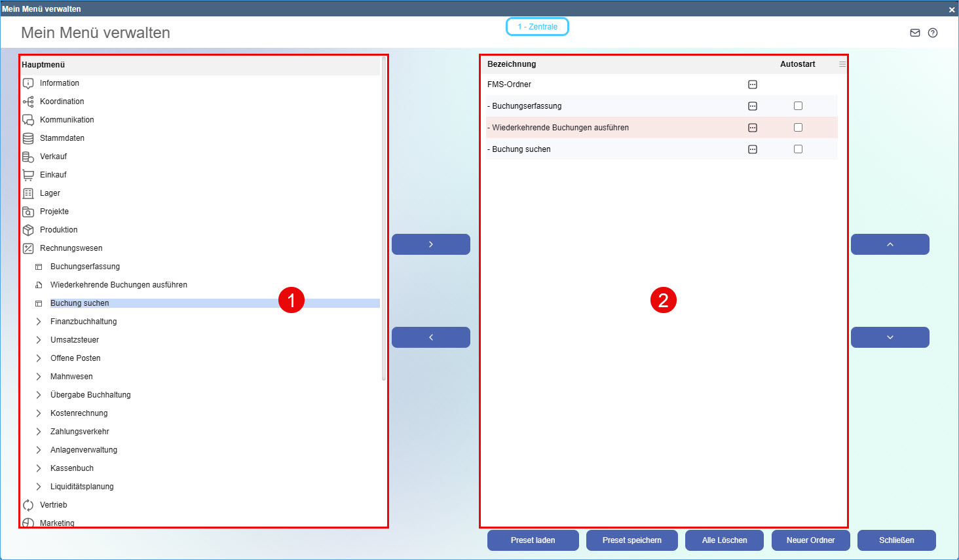This screenshot has width=959, height=560.
Task: Select the '- Buchungserfassung' entry in Bezeichnung list
Action: tap(525, 106)
